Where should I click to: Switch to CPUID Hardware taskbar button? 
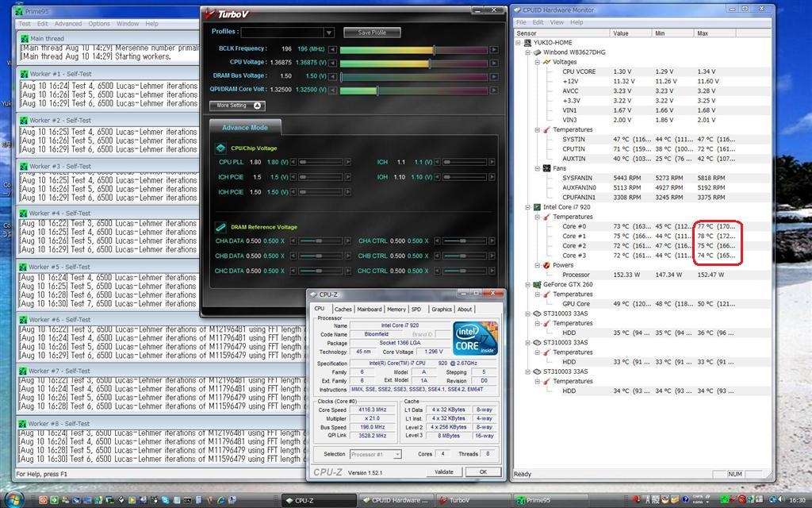396,500
